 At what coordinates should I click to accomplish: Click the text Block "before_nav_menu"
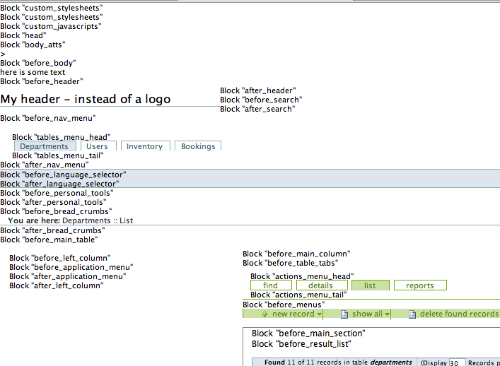click(48, 118)
